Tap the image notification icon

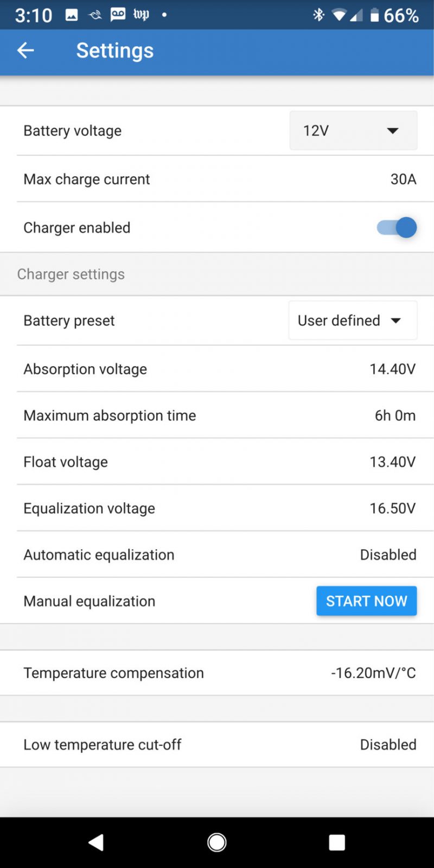[72, 15]
